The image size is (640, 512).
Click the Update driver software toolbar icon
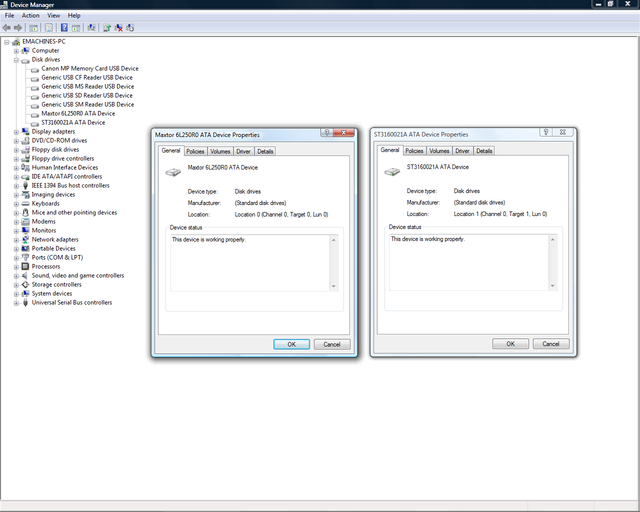(107, 28)
